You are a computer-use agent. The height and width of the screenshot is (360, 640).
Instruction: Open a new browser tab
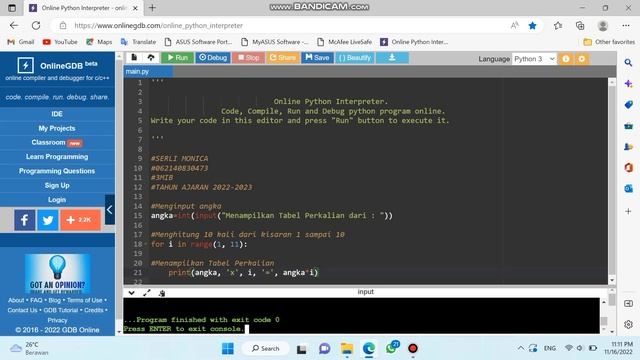coord(152,8)
